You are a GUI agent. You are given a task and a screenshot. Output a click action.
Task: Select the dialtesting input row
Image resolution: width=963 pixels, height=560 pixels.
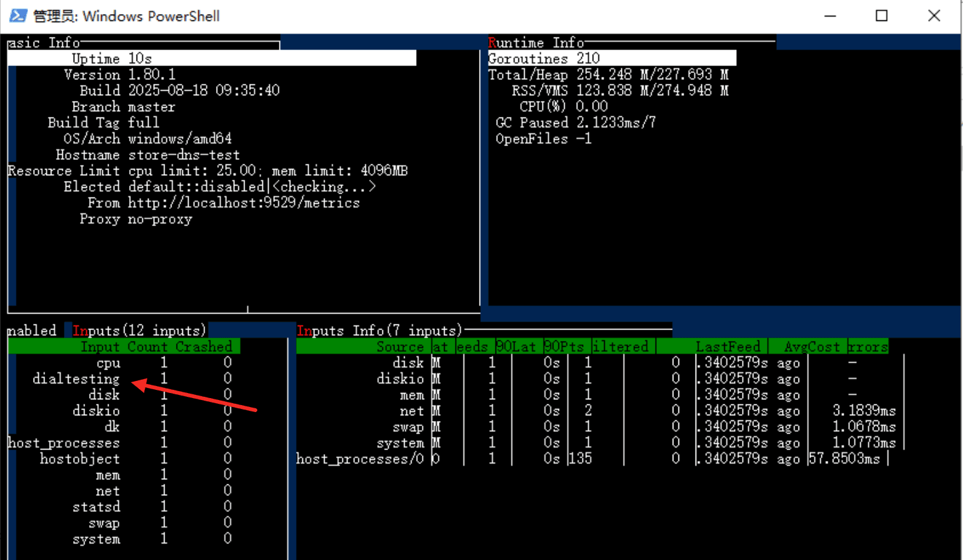tap(125, 379)
